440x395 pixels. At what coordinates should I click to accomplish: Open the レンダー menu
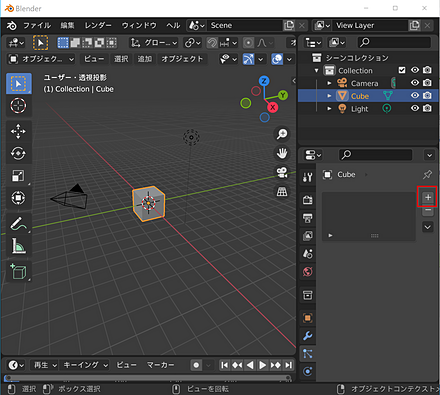pyautogui.click(x=98, y=25)
